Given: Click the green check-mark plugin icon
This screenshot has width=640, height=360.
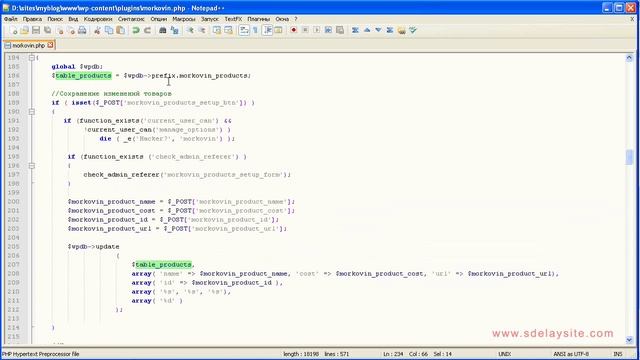Looking at the screenshot, I should point(413,30).
